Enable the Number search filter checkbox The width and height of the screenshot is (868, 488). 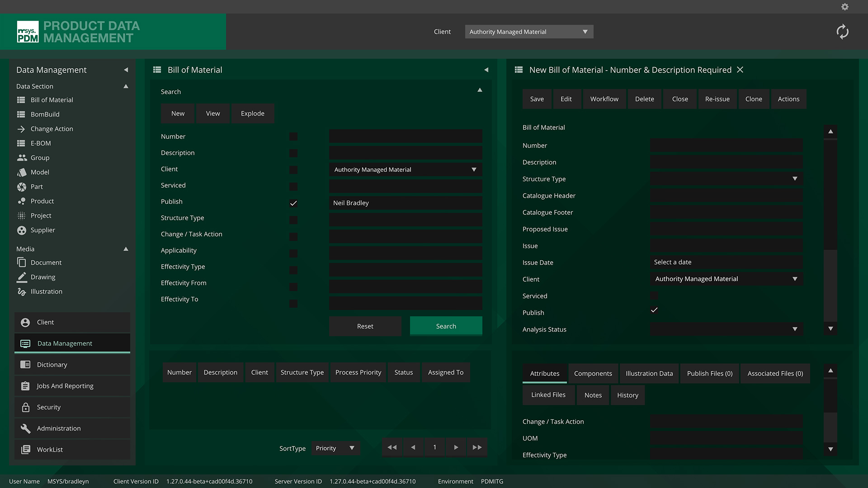(x=293, y=136)
